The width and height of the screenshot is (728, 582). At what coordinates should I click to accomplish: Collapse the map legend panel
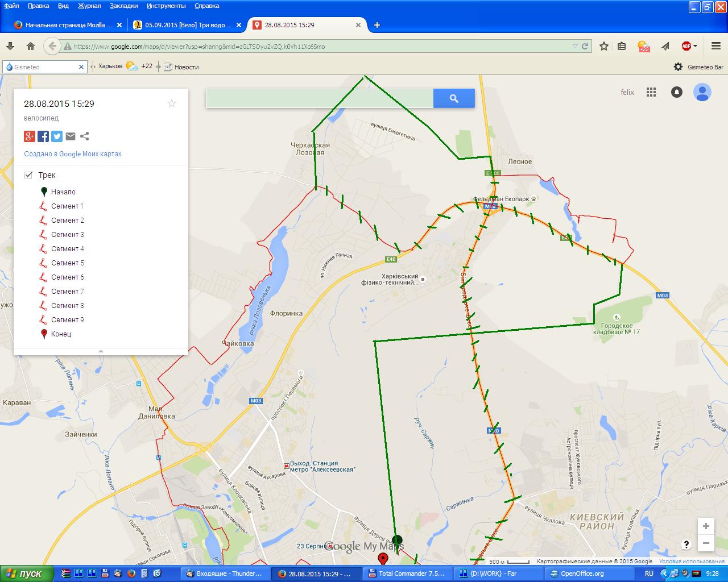point(101,351)
